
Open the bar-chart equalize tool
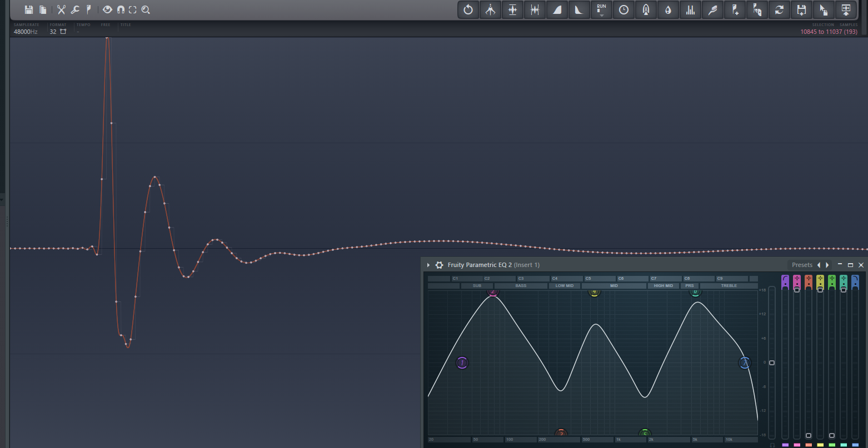click(690, 9)
